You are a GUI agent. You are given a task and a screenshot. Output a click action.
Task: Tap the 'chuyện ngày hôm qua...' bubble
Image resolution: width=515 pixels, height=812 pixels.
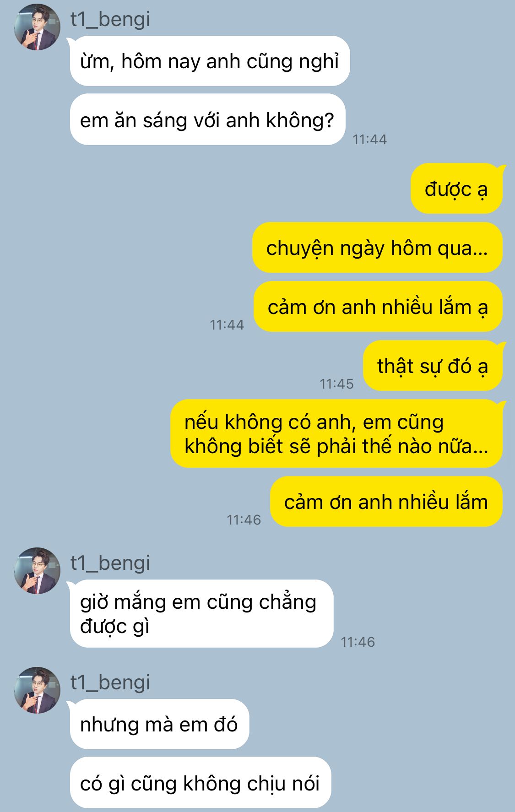tap(377, 248)
